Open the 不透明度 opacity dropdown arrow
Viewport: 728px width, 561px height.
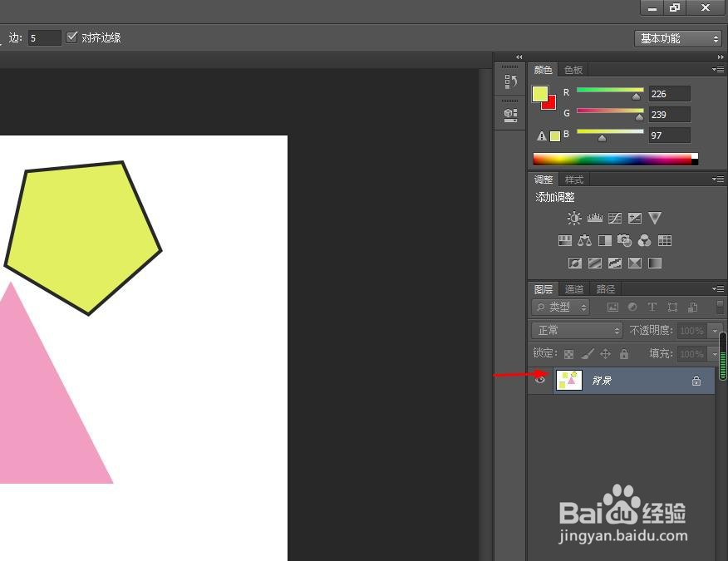(x=715, y=331)
